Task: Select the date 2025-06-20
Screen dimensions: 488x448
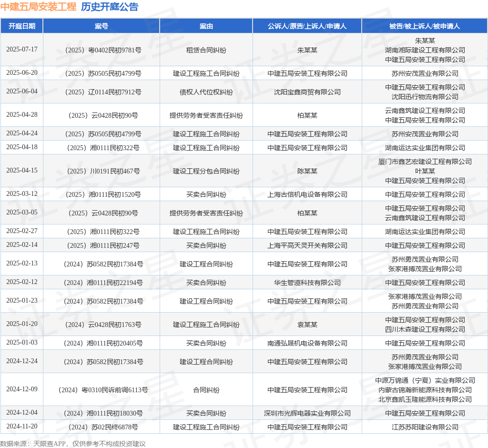Action: 22,73
